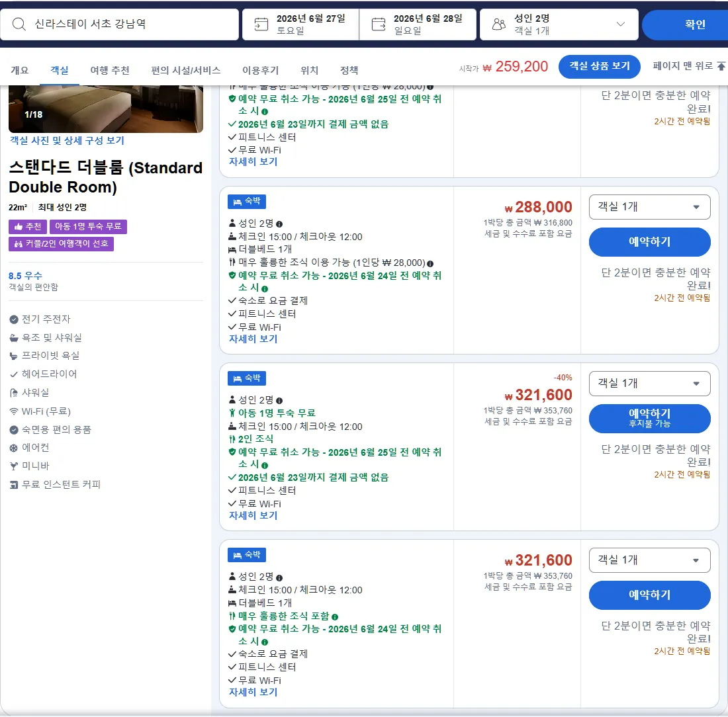
Task: Click the 8.5 우수 rating
Action: click(x=25, y=276)
